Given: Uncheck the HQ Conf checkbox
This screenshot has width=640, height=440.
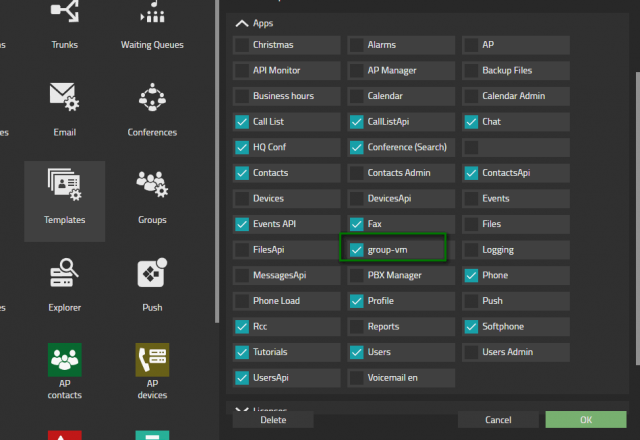Looking at the screenshot, I should click(x=242, y=147).
